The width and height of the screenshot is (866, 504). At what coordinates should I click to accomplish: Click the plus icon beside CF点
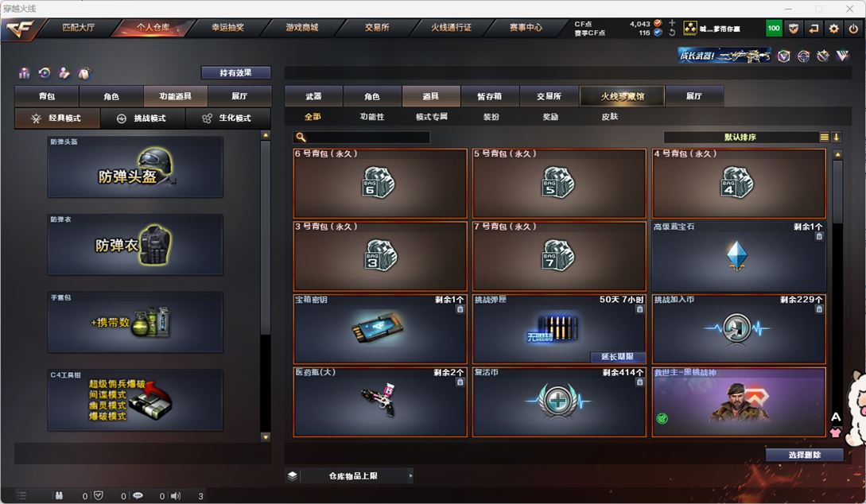coord(672,23)
